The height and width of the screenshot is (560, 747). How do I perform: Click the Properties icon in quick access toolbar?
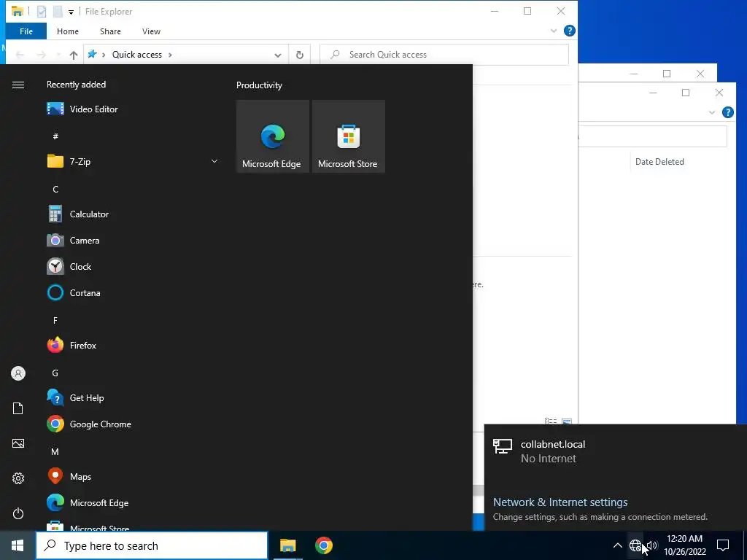(42, 12)
